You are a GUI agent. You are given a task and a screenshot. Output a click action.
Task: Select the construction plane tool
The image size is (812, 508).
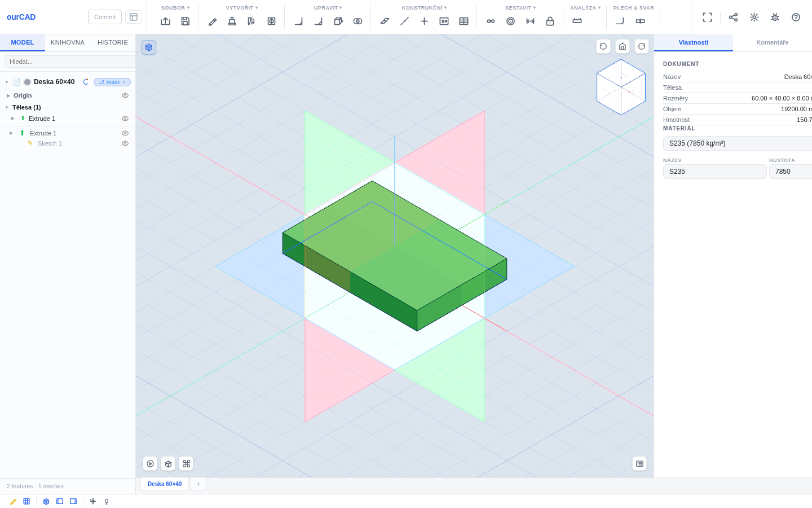point(385,21)
